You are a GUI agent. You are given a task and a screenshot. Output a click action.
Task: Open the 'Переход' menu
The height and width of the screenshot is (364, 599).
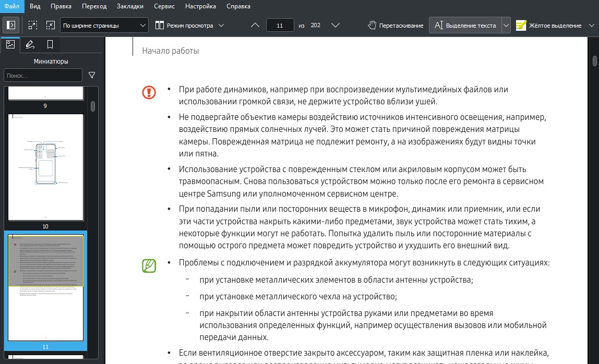pyautogui.click(x=94, y=6)
